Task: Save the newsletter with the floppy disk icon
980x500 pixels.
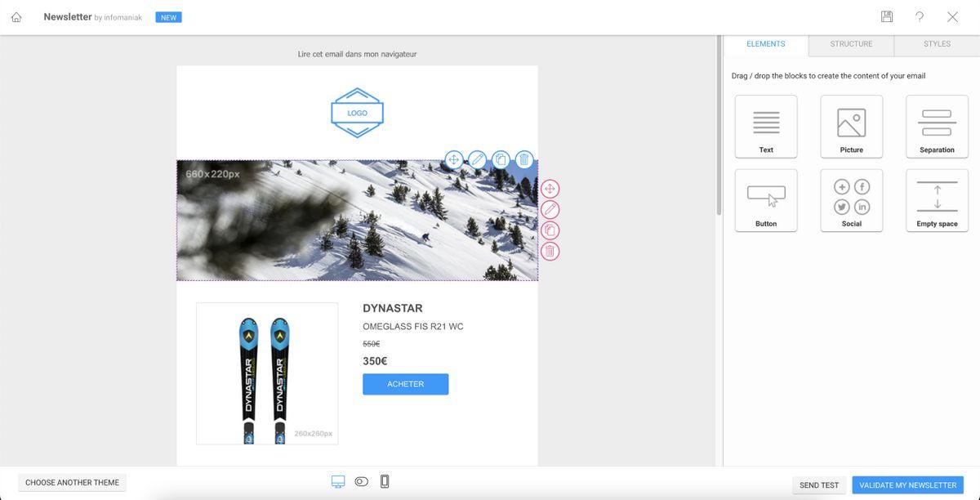Action: point(887,16)
